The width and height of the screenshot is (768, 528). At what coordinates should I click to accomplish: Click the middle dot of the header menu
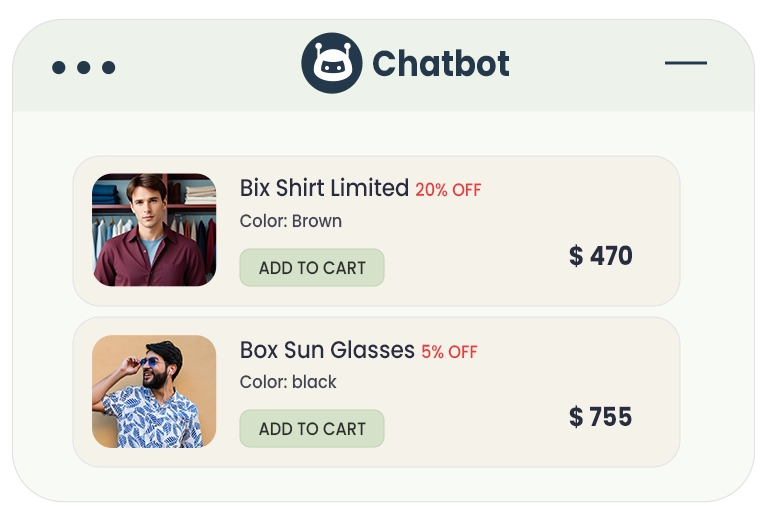tap(83, 68)
